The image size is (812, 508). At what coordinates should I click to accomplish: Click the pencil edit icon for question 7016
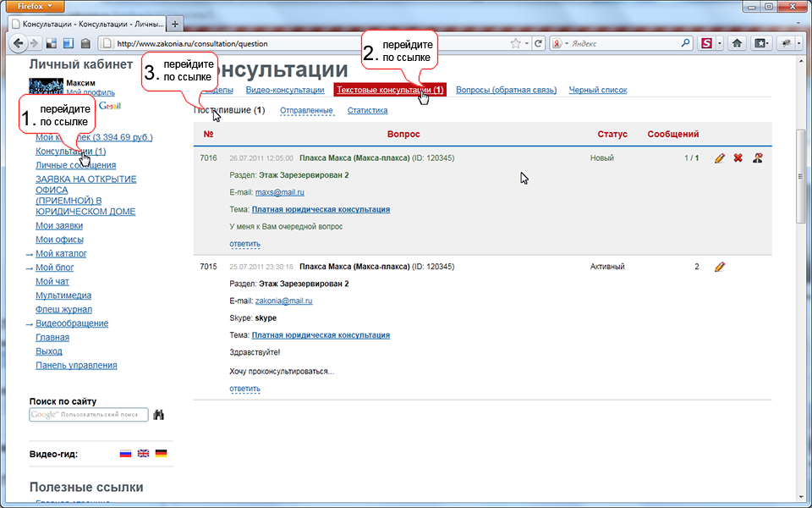pyautogui.click(x=720, y=158)
